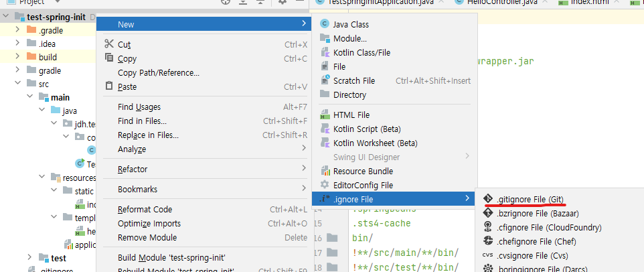
Task: Click the Java Class icon in the New submenu
Action: pos(325,24)
